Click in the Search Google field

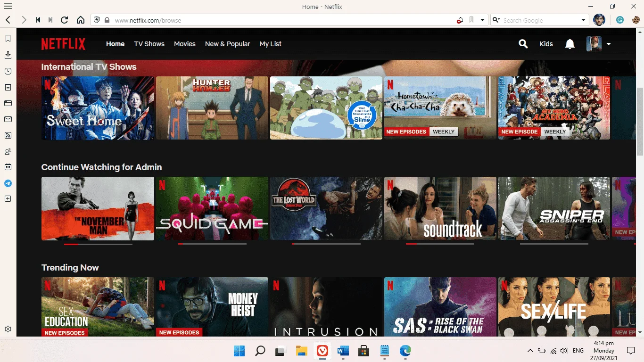click(540, 20)
